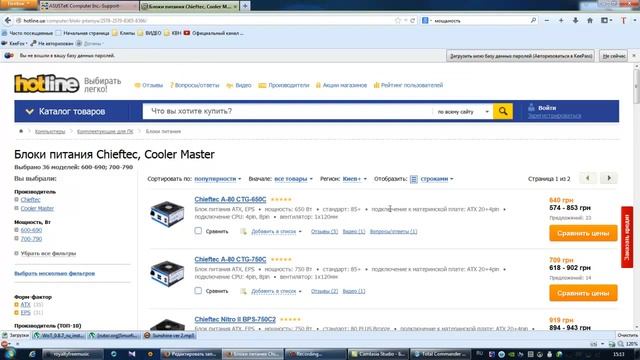Viewport: 640px width, 360px height.
Task: Click the Войти login link
Action: (547, 108)
